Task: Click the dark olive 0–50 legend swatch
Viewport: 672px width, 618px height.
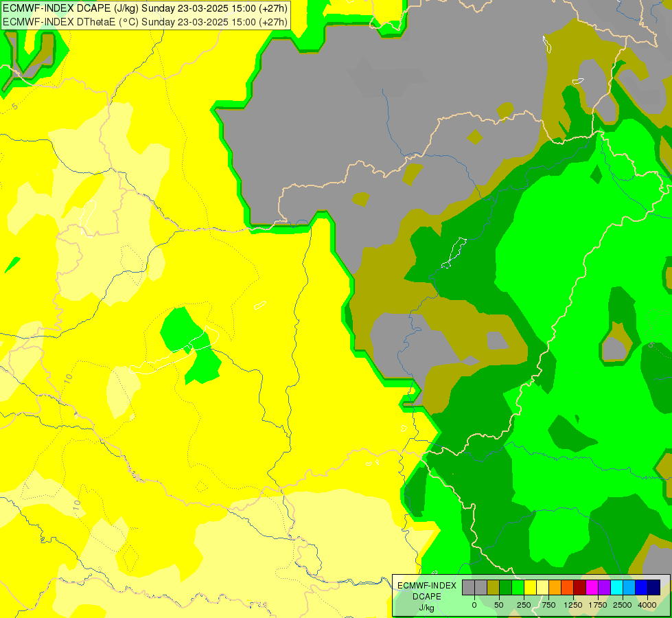Action: (494, 588)
